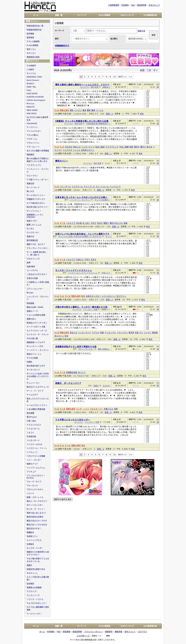Viewport: 186px width, 644px height.
Task: Select 遊戯王 in 原作カテゴリ sidebar
Action: point(29,565)
